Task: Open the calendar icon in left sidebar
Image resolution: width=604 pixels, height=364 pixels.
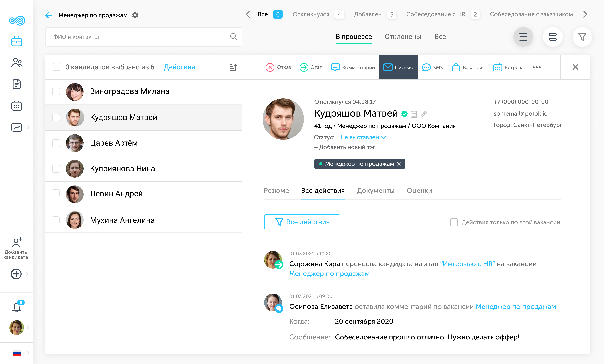Action: [x=17, y=106]
